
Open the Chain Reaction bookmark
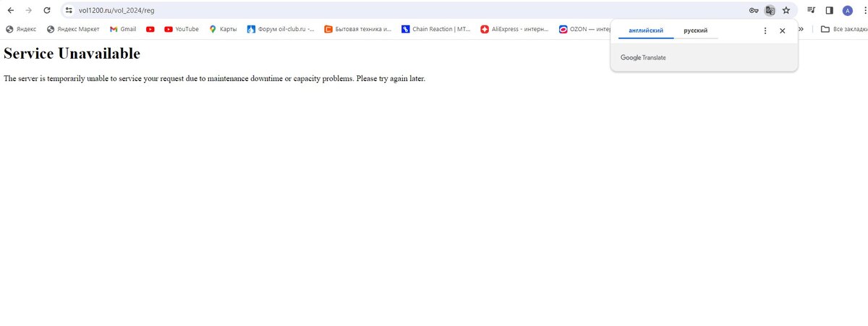(436, 29)
